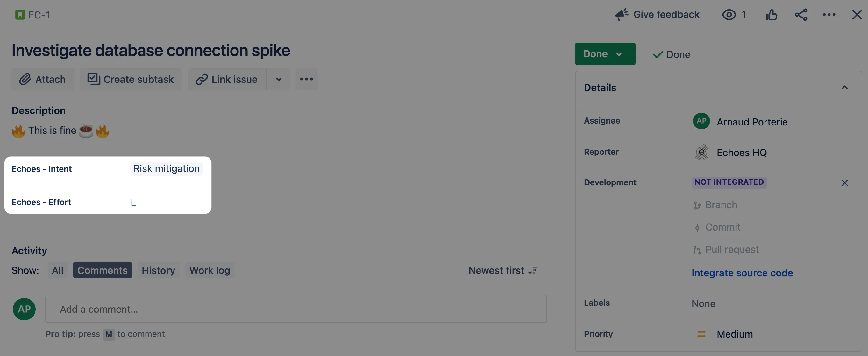Viewport: 868px width, 356px height.
Task: Click Integrate source code link
Action: point(742,273)
